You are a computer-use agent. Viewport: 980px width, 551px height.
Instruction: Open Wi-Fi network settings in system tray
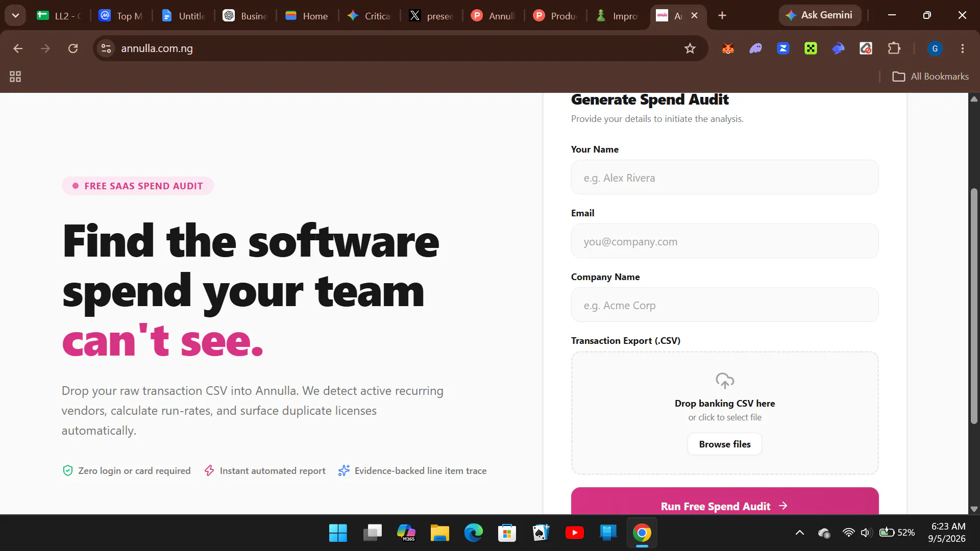(x=848, y=533)
